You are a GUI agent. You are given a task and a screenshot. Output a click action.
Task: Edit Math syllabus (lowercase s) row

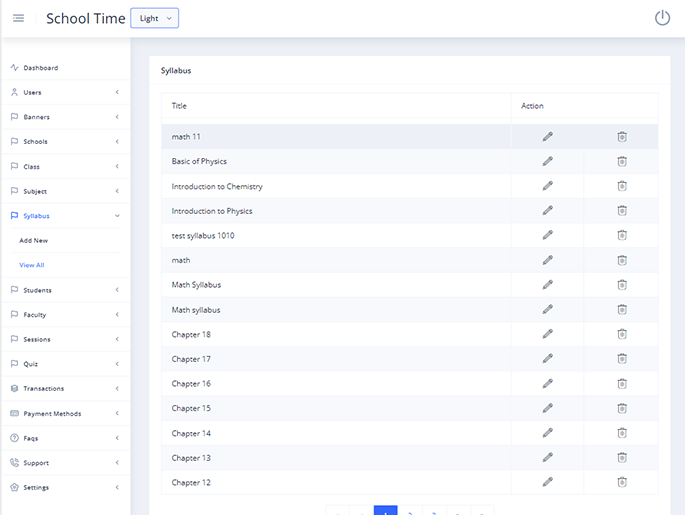coord(547,309)
